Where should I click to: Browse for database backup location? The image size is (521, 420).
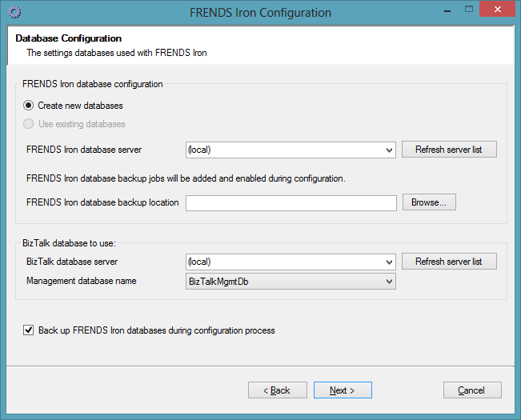(429, 202)
